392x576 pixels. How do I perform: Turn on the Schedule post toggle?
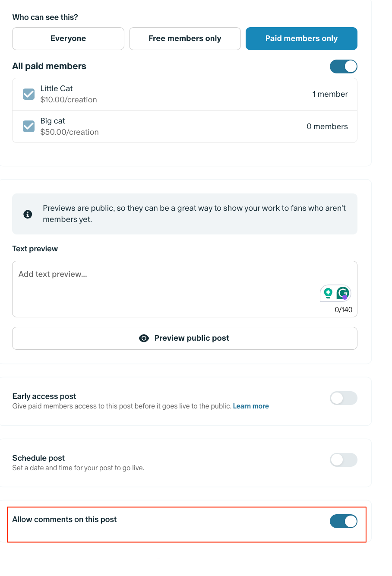pyautogui.click(x=344, y=460)
